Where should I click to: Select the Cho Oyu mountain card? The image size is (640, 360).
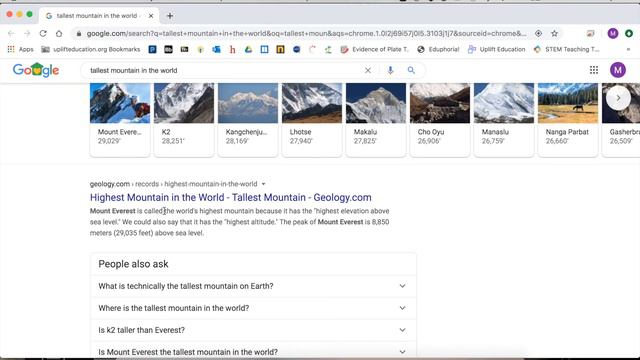tap(440, 119)
